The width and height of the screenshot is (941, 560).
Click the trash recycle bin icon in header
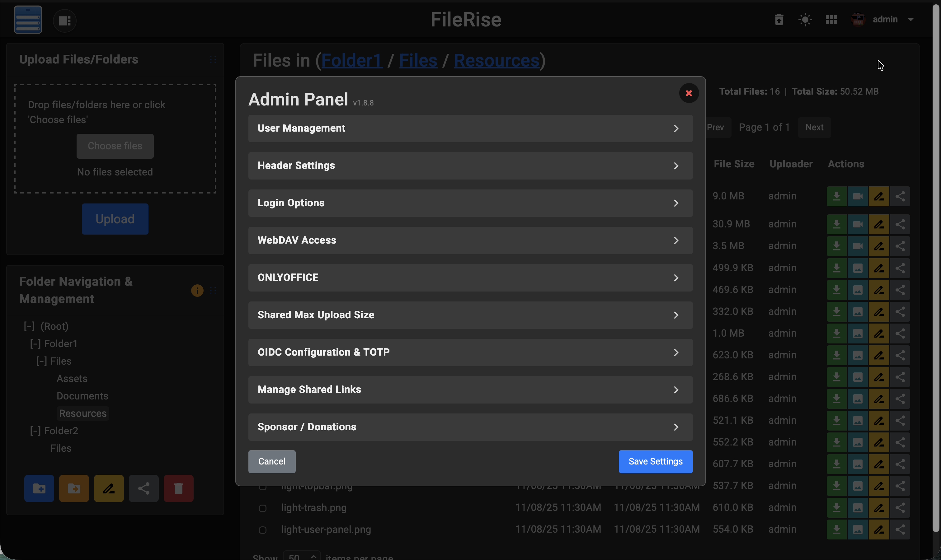pyautogui.click(x=779, y=20)
